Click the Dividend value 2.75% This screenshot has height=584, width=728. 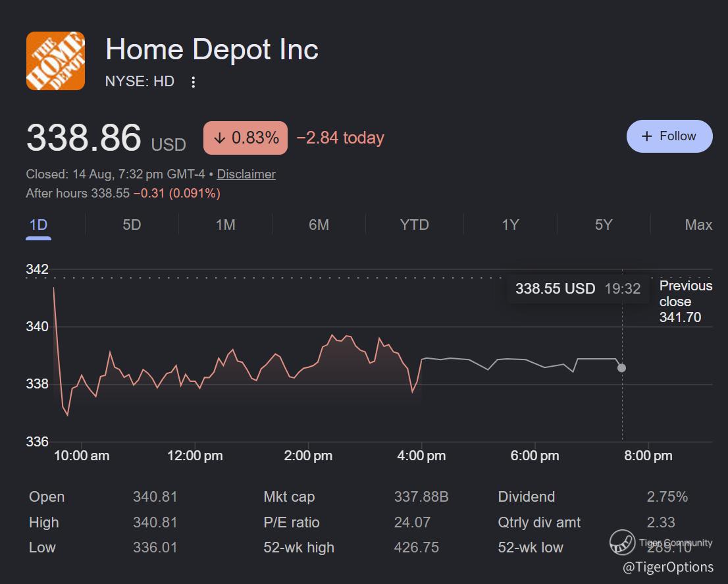click(x=667, y=496)
